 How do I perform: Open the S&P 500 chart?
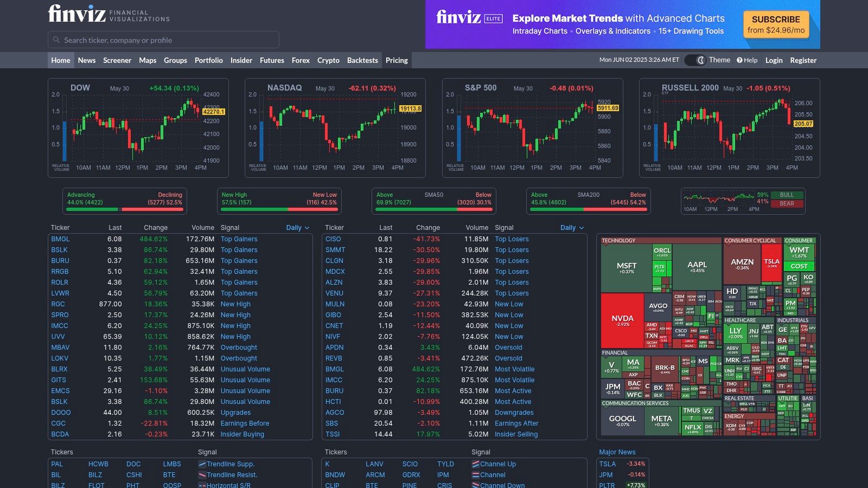click(x=533, y=128)
